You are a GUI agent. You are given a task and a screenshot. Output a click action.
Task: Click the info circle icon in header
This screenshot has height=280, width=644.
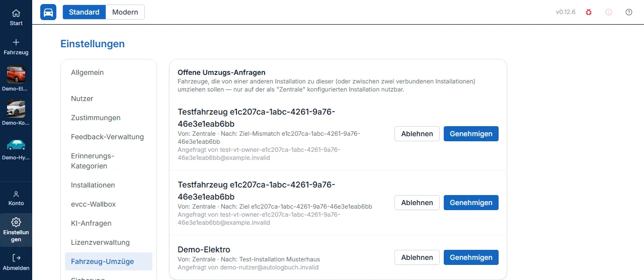coord(609,12)
